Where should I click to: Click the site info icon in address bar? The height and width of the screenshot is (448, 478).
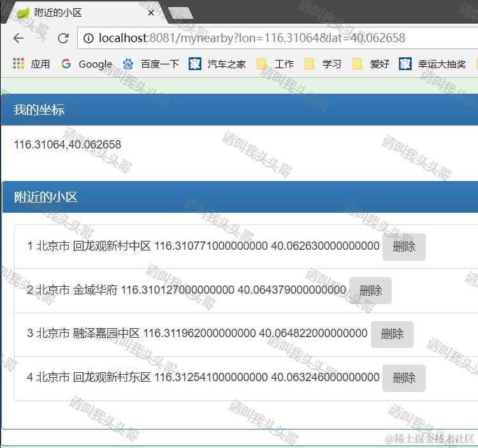click(x=89, y=38)
